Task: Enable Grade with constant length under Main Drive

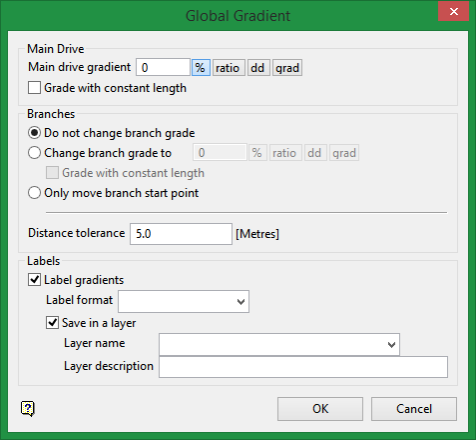Action: (x=34, y=88)
